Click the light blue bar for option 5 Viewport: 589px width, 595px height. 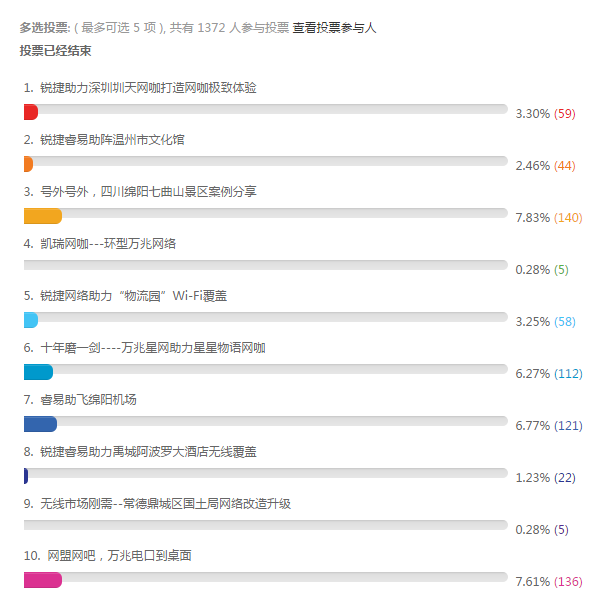point(31,320)
